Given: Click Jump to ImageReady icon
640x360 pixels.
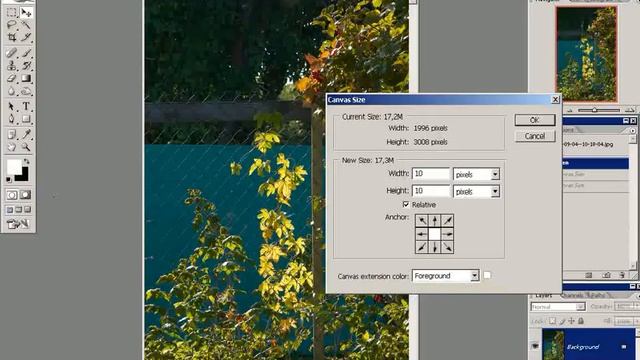Looking at the screenshot, I should click(x=18, y=224).
